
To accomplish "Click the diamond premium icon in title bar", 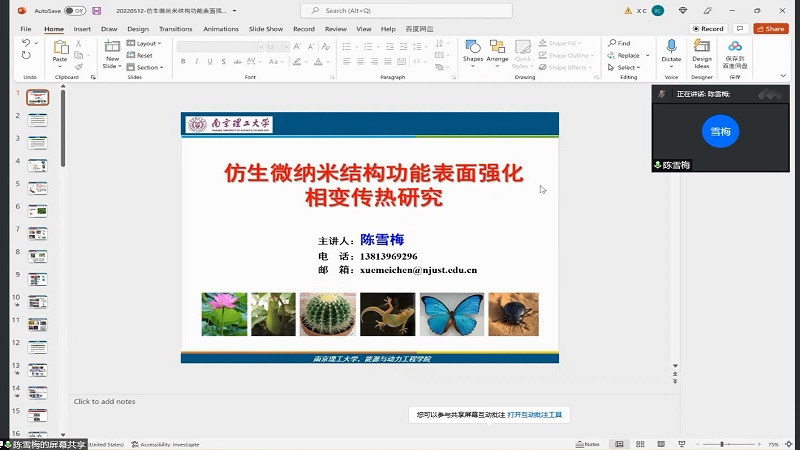I will pyautogui.click(x=683, y=10).
